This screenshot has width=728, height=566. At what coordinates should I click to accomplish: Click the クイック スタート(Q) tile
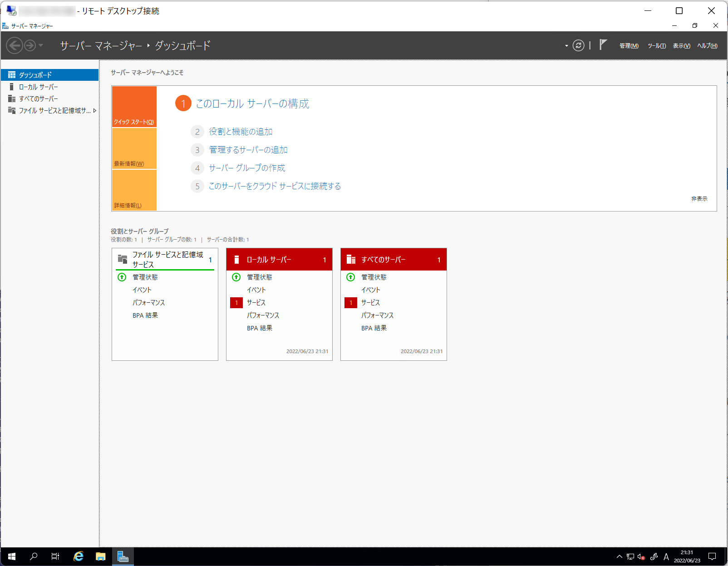coord(134,107)
